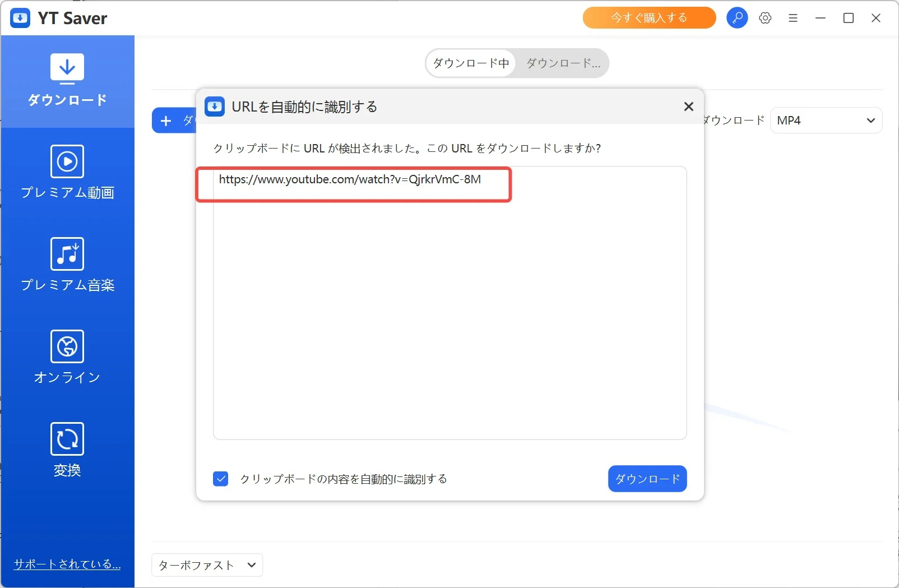Viewport: 899px width, 588px height.
Task: Click the クリップボードの内容を自動的に識別する label
Action: coord(344,479)
